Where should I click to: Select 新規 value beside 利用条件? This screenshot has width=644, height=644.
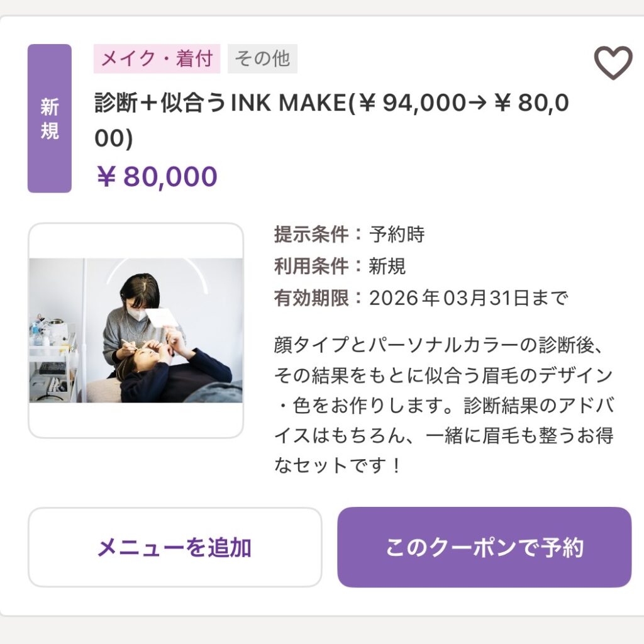387,266
